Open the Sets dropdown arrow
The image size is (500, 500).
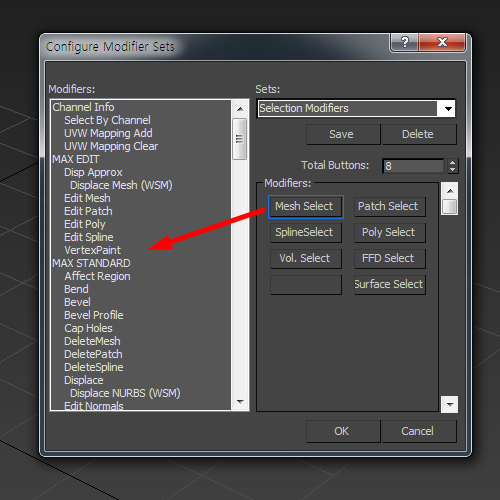click(x=448, y=108)
